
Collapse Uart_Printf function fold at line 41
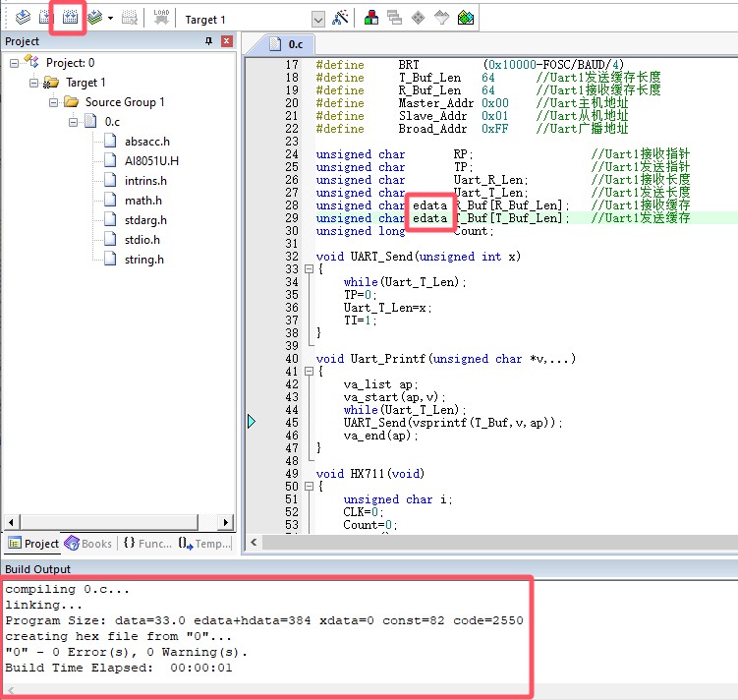pos(309,372)
